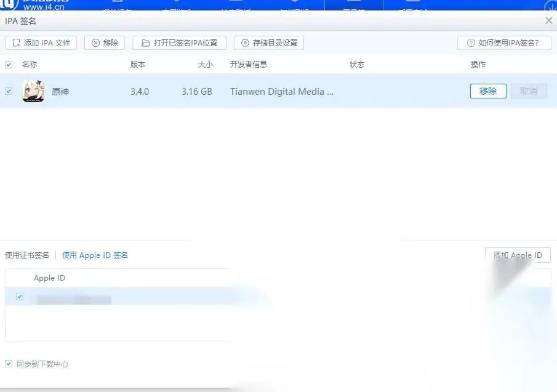Click the 添加 Apple ID button
The image size is (557, 392).
(x=518, y=255)
